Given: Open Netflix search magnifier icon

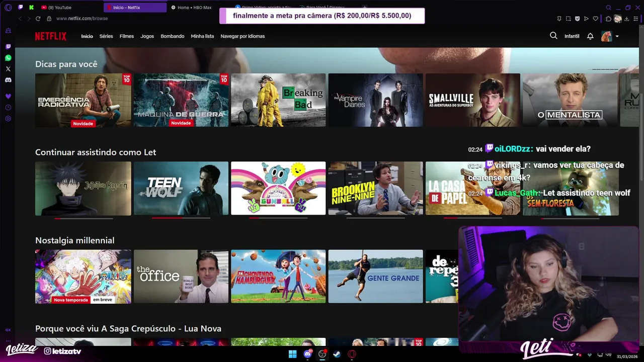Looking at the screenshot, I should click(x=553, y=36).
